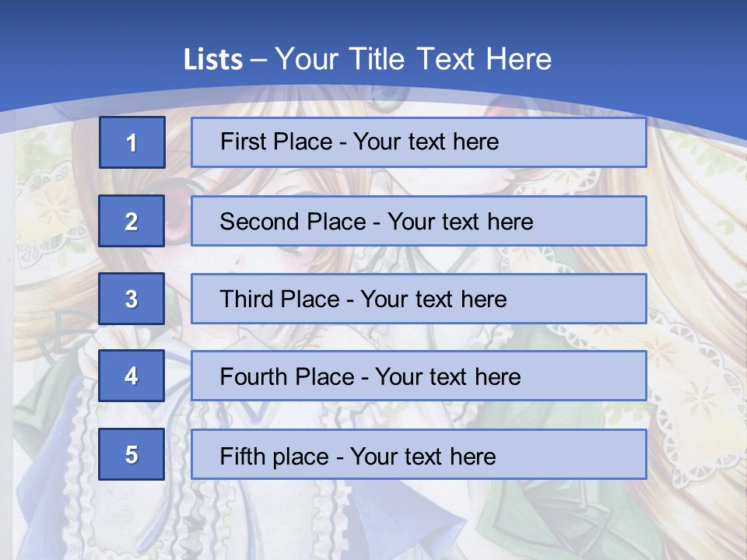Click the Fourth Place text bar
Screen dimensions: 747x560
[x=418, y=376]
